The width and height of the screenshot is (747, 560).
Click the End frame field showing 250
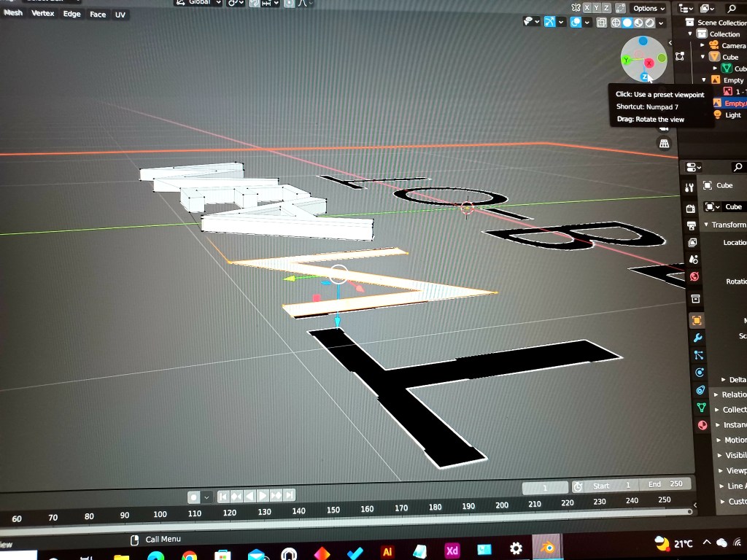click(x=664, y=484)
